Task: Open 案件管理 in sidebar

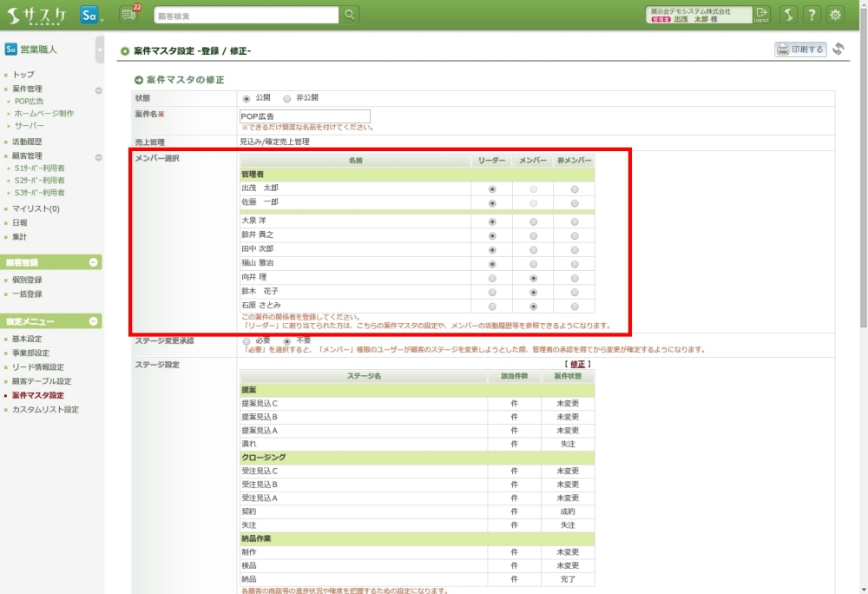Action: [x=27, y=89]
